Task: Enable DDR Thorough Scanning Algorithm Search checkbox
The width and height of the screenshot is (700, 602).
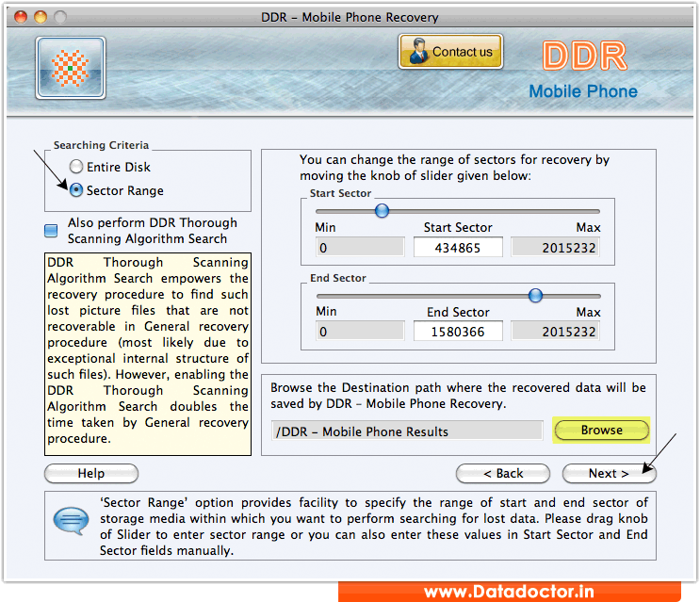Action: tap(51, 231)
